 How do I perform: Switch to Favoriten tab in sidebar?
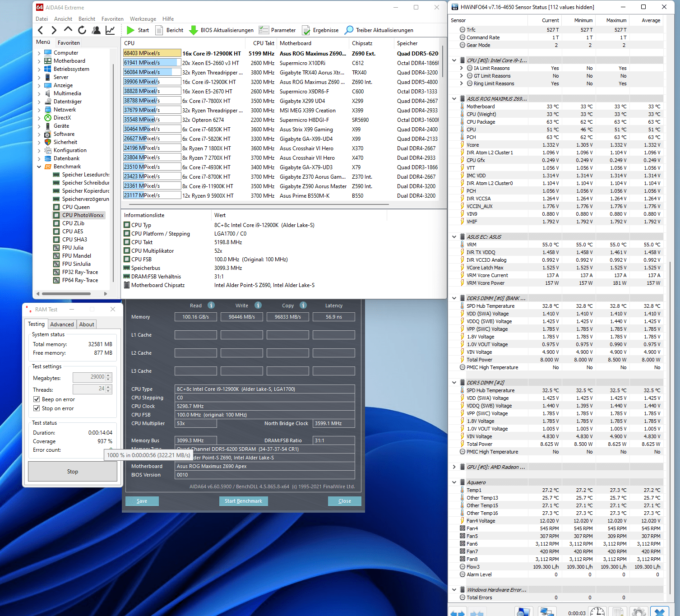click(69, 43)
